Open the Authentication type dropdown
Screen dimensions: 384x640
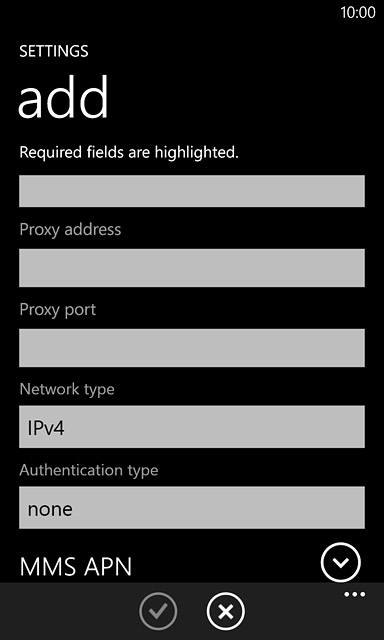point(192,508)
